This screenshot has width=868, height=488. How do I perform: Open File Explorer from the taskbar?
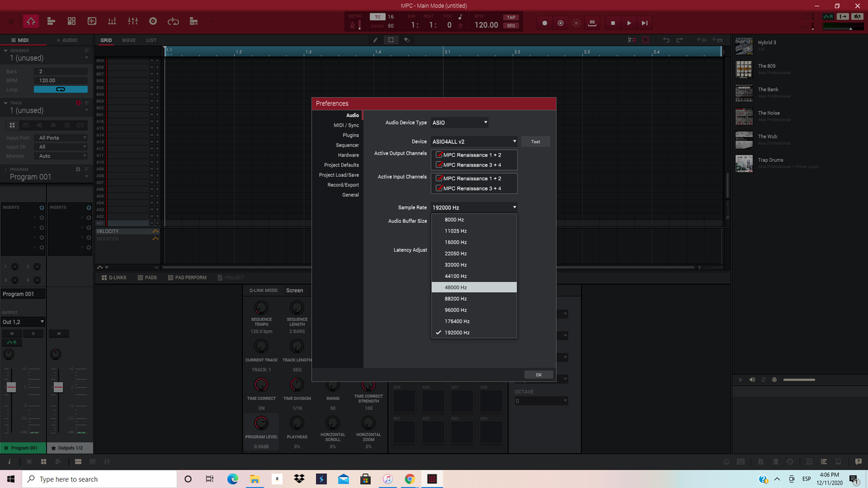click(x=255, y=479)
